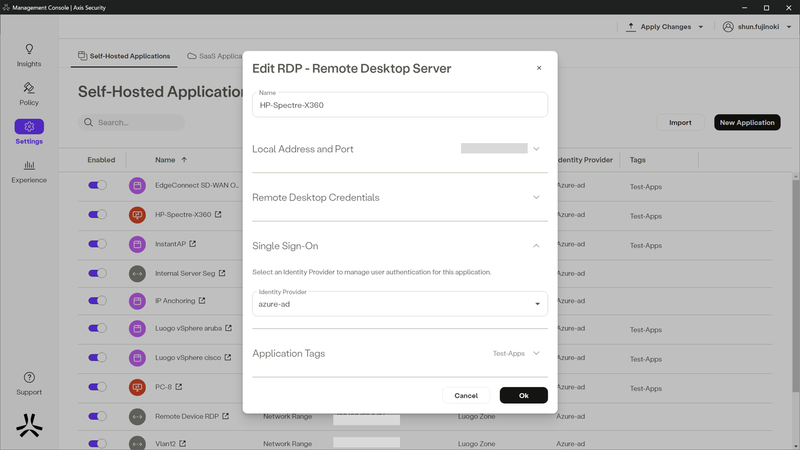Click the PC-8 RDP application icon
Screen dimensions: 800x450
point(137,387)
